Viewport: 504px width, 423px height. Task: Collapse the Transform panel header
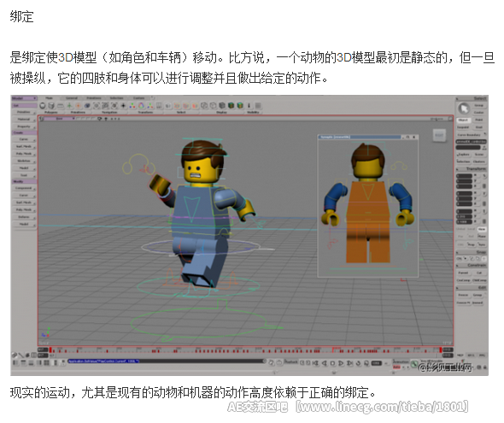click(x=472, y=168)
